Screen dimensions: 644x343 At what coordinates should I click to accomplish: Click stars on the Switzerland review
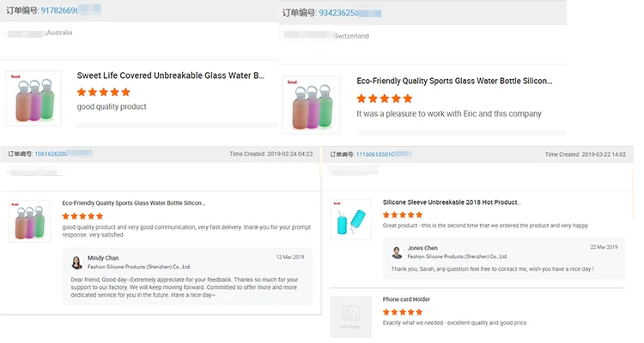pos(384,99)
